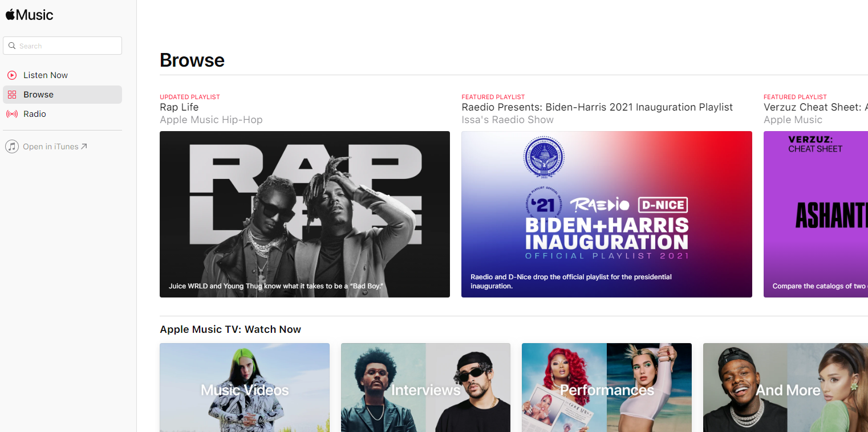Click Issa's Raedio Show curator link
This screenshot has width=868, height=432.
[x=508, y=120]
